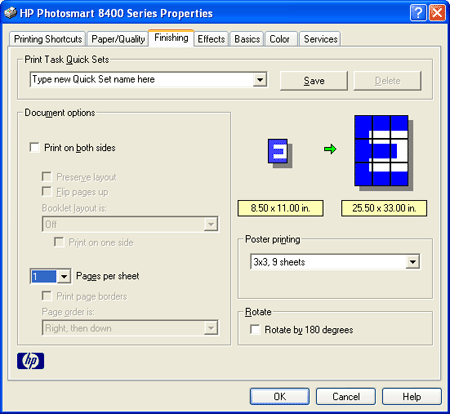Toggle the Preserve layout checkbox
Viewport: 450px width, 414px height.
(x=47, y=177)
